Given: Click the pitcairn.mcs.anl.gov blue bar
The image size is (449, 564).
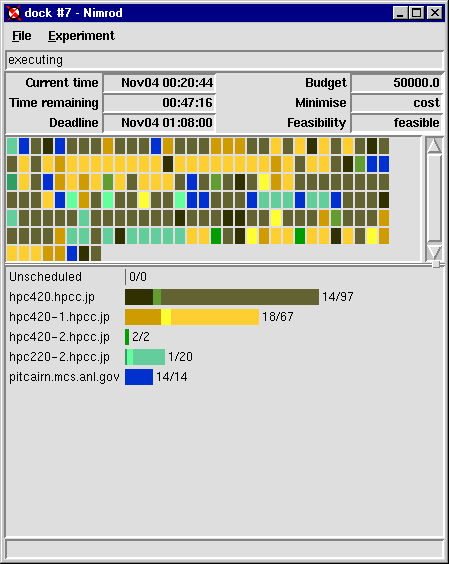Looking at the screenshot, I should coord(139,377).
